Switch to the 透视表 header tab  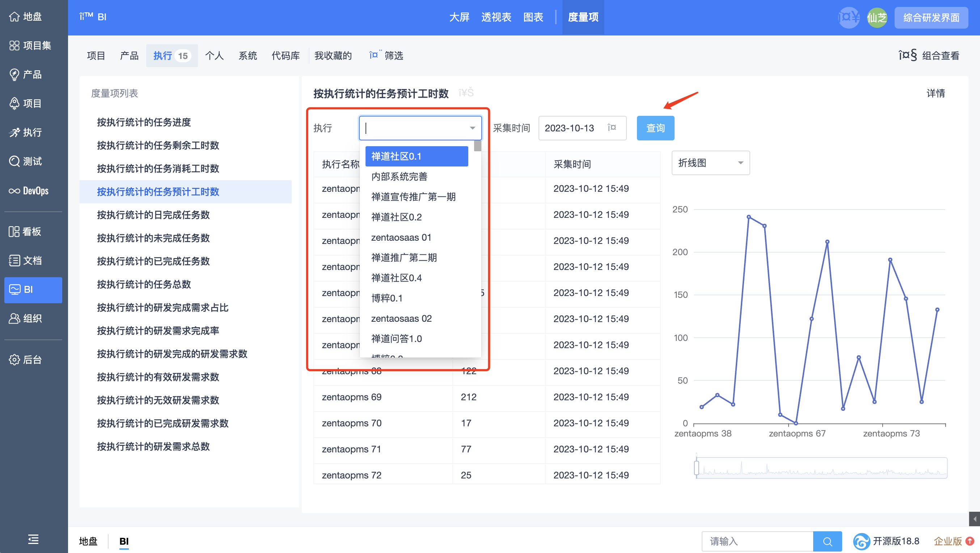click(496, 17)
